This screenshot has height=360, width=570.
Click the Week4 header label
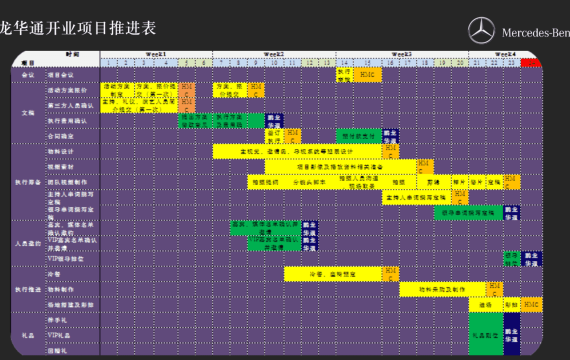coord(505,54)
